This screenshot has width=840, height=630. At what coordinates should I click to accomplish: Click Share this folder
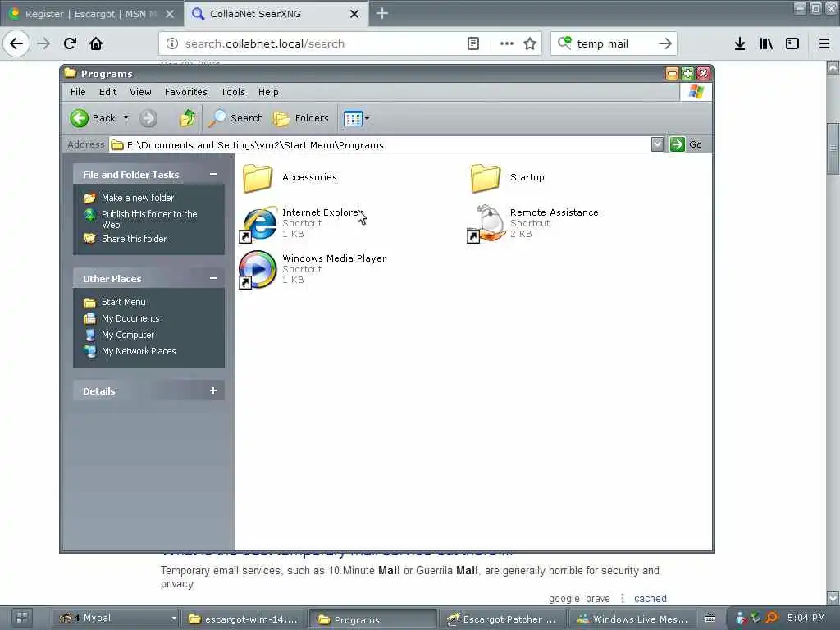click(x=134, y=239)
